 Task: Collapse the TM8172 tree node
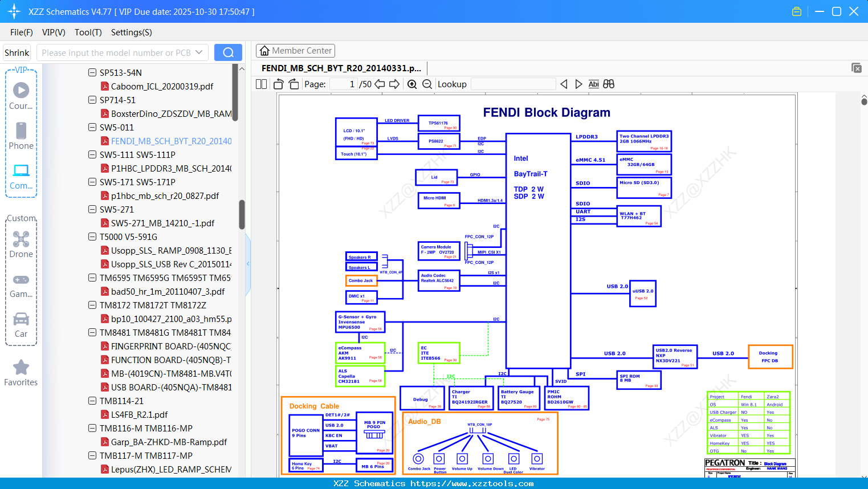(x=92, y=305)
